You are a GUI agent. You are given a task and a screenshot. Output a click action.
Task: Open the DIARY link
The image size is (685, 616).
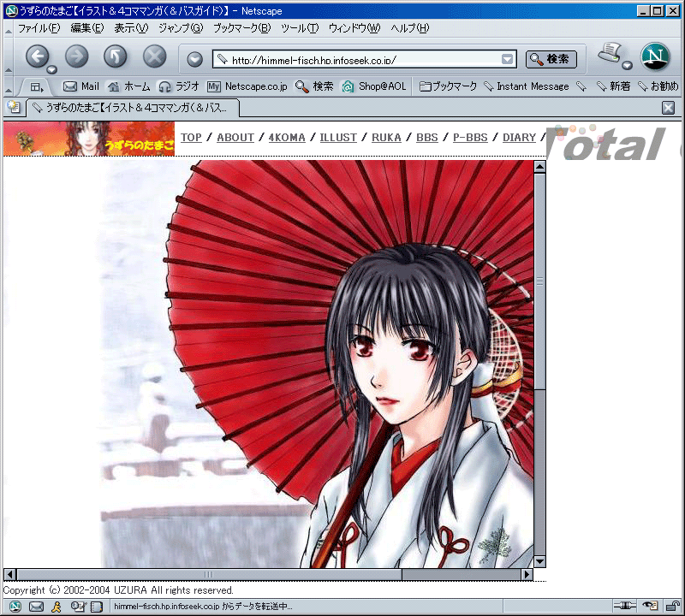[x=519, y=138]
